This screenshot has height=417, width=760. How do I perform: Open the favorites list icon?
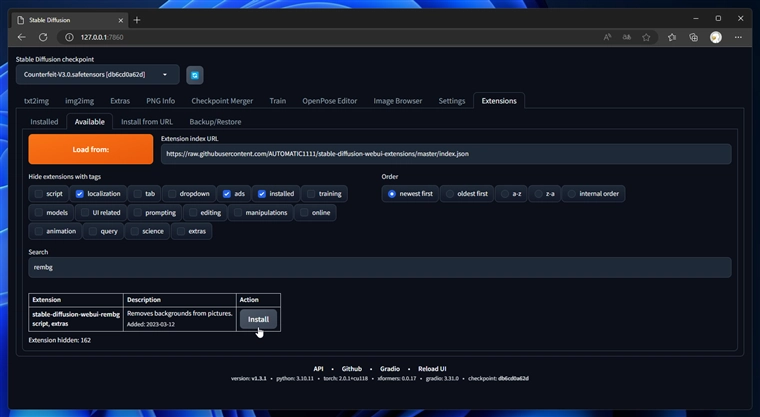tap(672, 37)
